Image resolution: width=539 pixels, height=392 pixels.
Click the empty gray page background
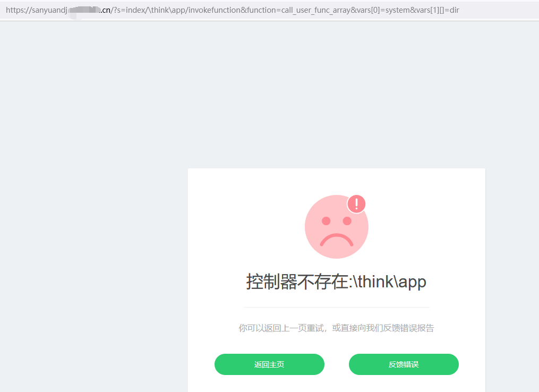coord(93,206)
